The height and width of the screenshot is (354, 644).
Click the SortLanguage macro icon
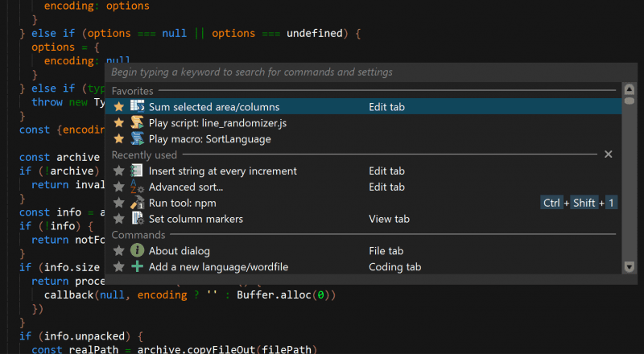137,138
